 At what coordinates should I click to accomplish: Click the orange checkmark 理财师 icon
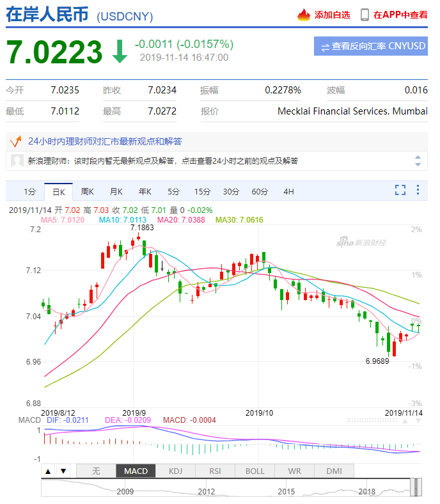[16, 141]
